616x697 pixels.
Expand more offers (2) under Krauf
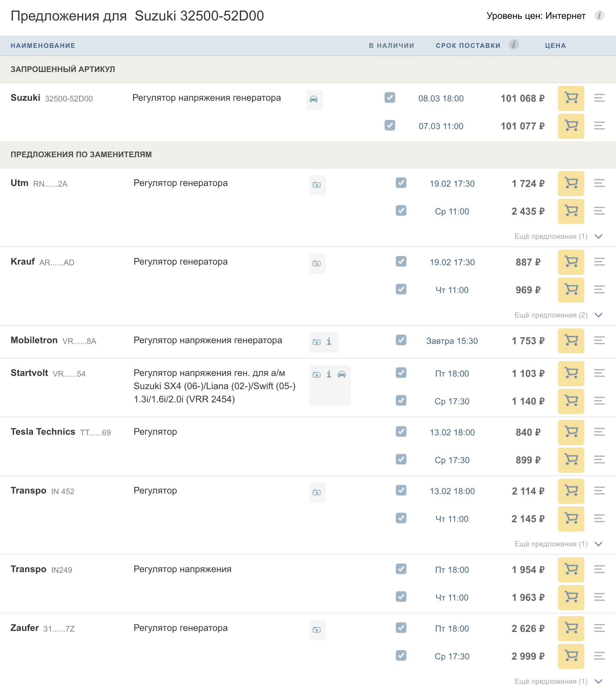click(x=558, y=315)
